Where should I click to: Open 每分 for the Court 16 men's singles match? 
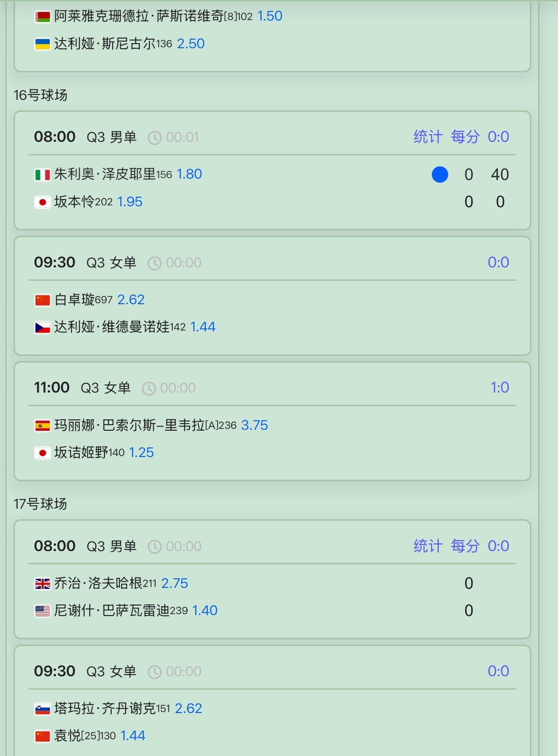(465, 137)
